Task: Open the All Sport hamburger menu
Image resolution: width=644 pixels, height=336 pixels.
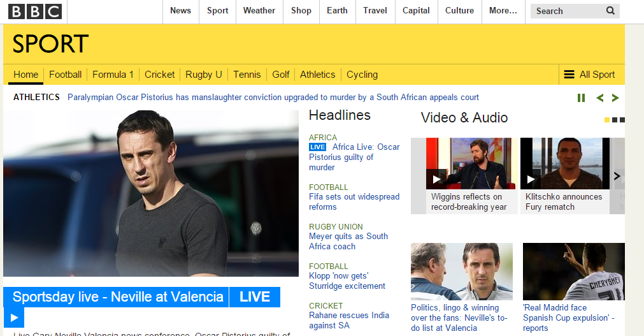Action: pos(589,75)
